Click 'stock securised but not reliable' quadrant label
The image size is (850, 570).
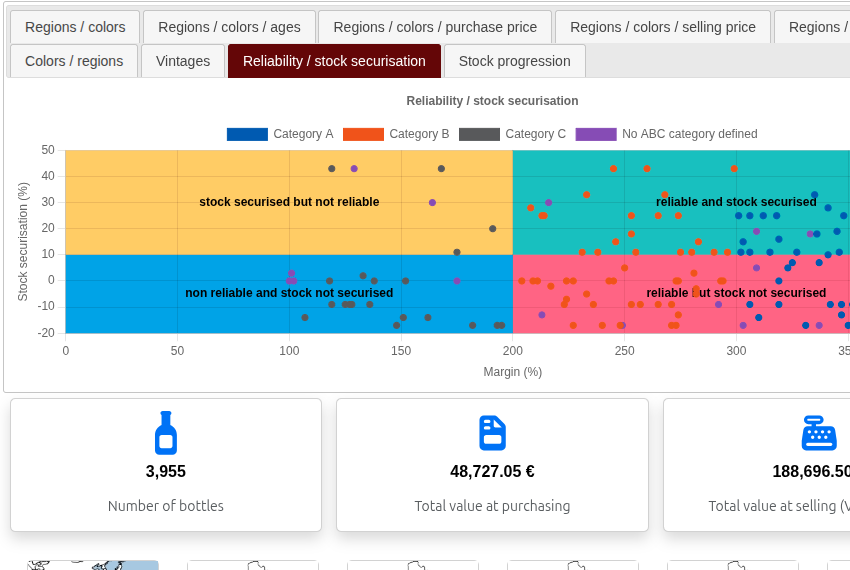(x=289, y=202)
